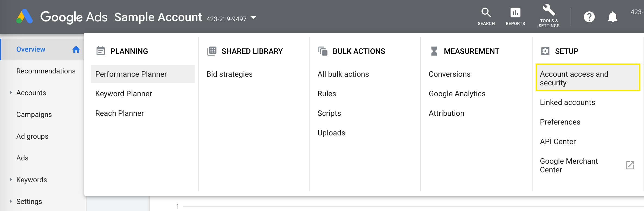Open the Search magnifier icon
The height and width of the screenshot is (211, 644).
coord(486,13)
